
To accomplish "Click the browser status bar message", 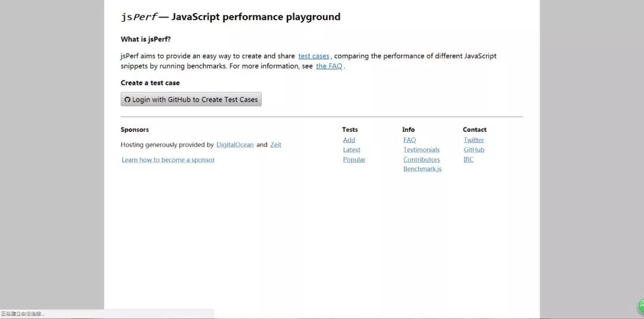I will point(23,314).
